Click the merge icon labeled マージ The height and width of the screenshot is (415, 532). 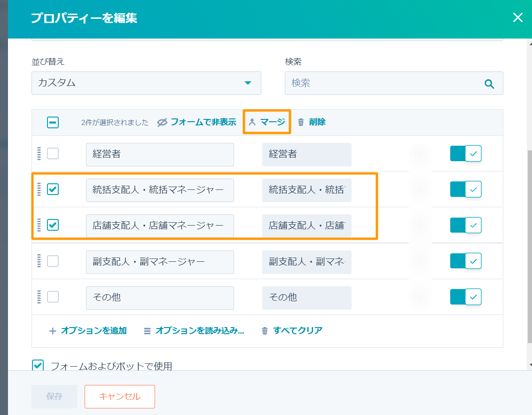pyautogui.click(x=252, y=122)
